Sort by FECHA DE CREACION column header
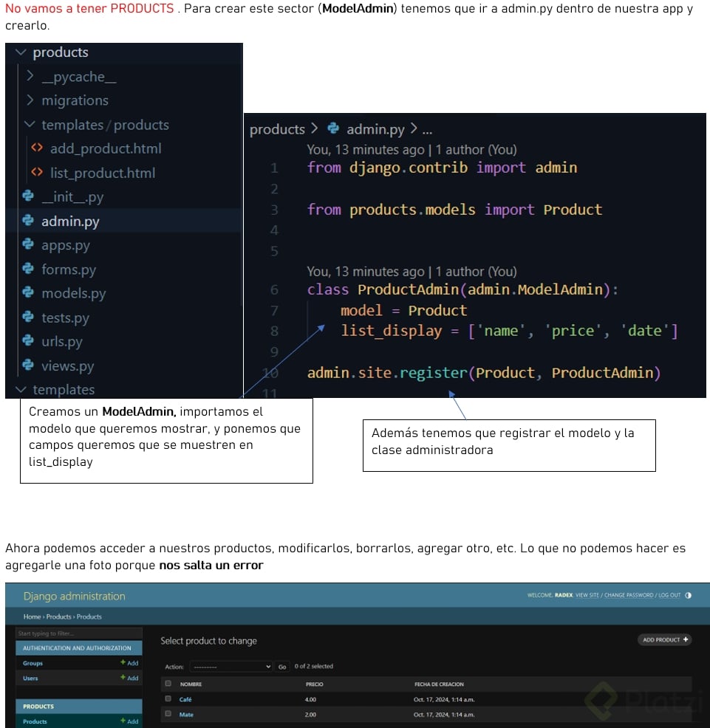This screenshot has height=728, width=710. (x=439, y=684)
